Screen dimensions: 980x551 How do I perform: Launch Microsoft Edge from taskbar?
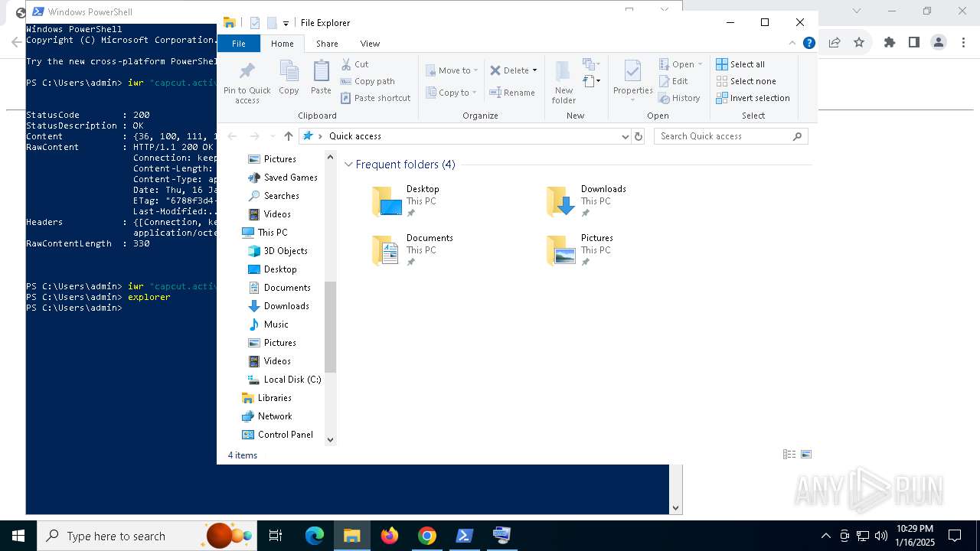click(315, 536)
